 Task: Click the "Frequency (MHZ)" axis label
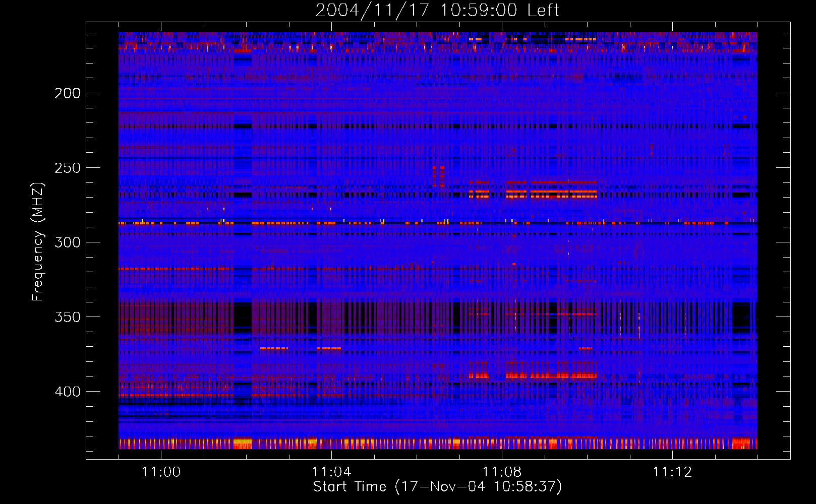point(38,241)
